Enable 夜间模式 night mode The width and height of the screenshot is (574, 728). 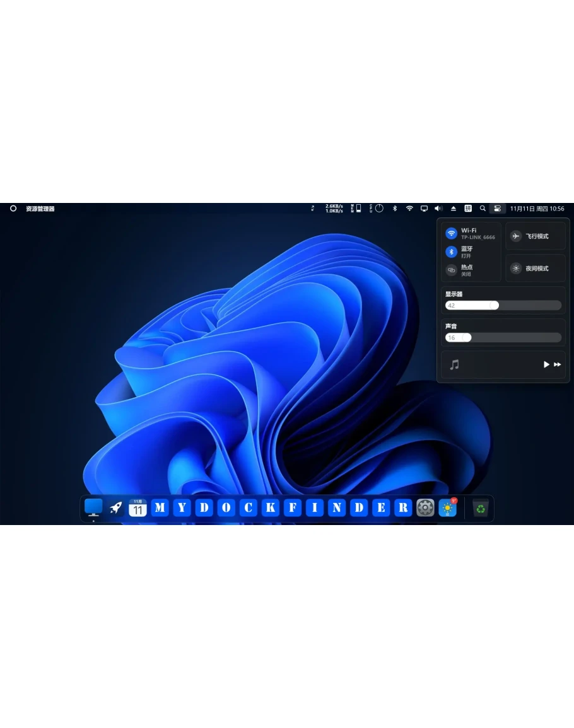pyautogui.click(x=516, y=269)
